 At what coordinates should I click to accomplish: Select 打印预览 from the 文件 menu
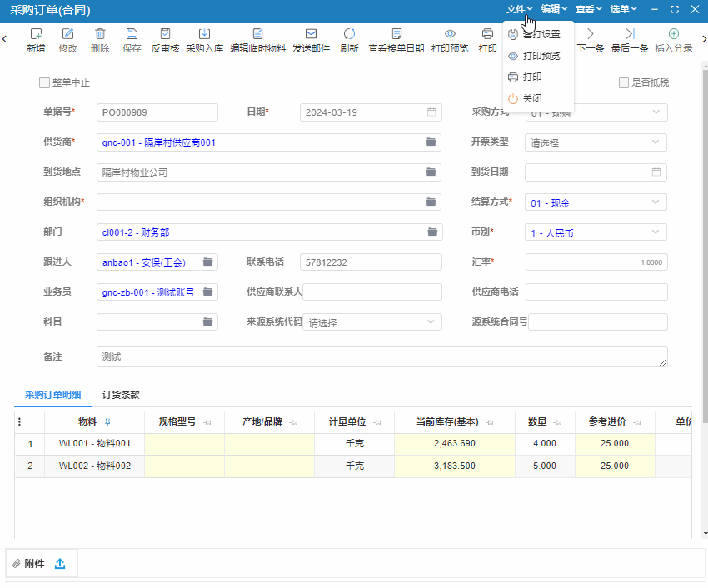(x=541, y=56)
